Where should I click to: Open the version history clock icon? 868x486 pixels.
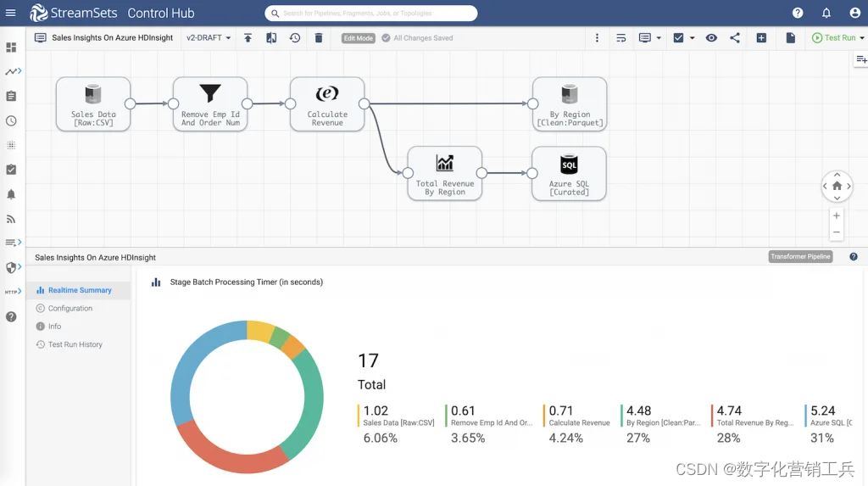click(295, 37)
